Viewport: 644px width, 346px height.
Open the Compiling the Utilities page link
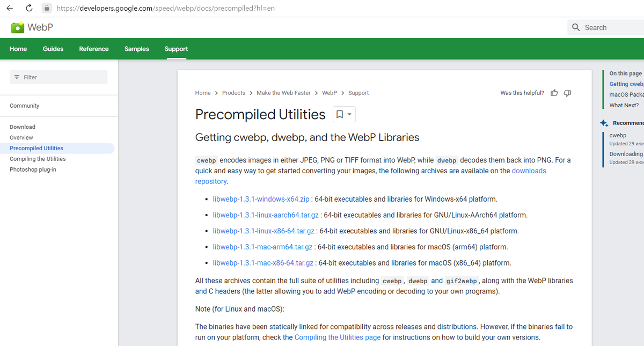[338, 337]
